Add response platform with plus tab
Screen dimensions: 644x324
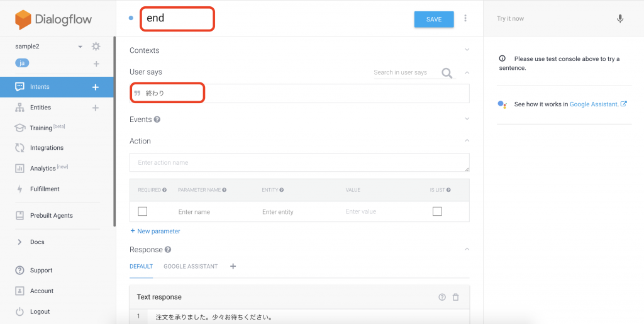click(x=233, y=266)
